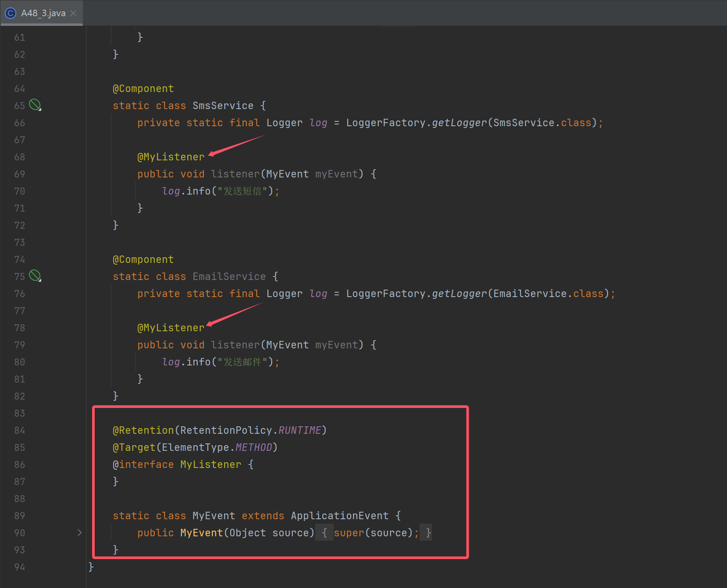This screenshot has width=727, height=588.
Task: Click log.info on line 70
Action: coord(186,191)
